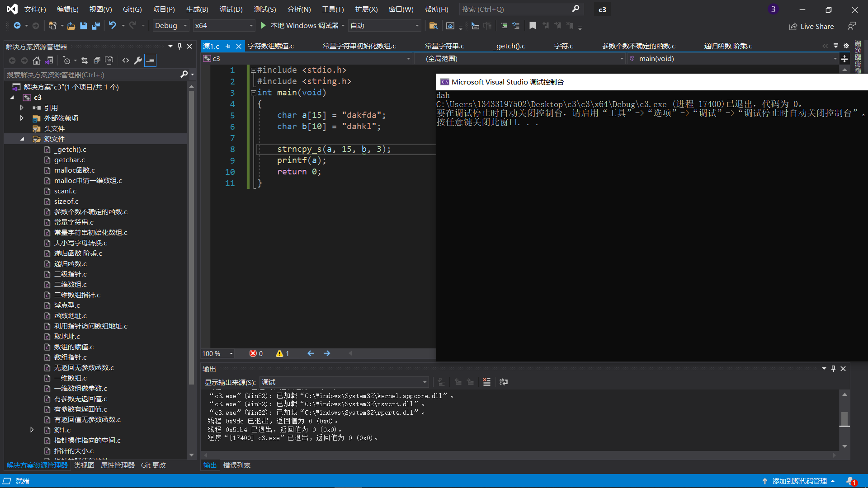The height and width of the screenshot is (488, 868).
Task: Click the Output panel vertical scrollbar thumb
Action: pyautogui.click(x=844, y=419)
